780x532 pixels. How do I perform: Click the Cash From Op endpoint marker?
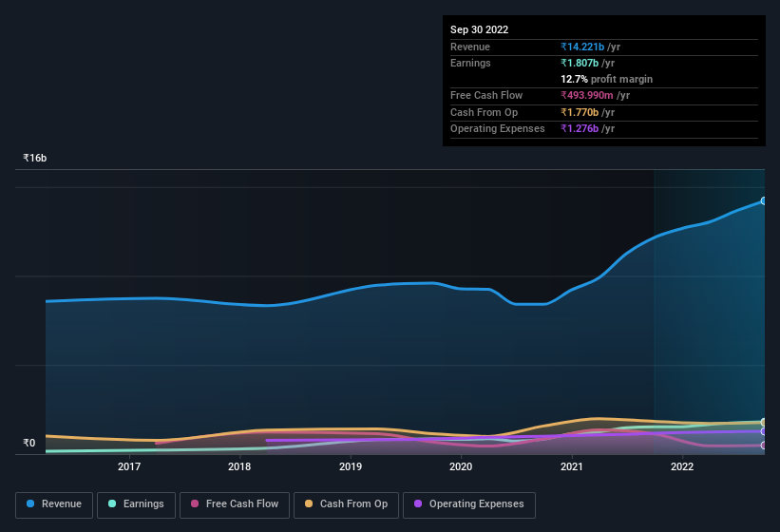[x=763, y=422]
